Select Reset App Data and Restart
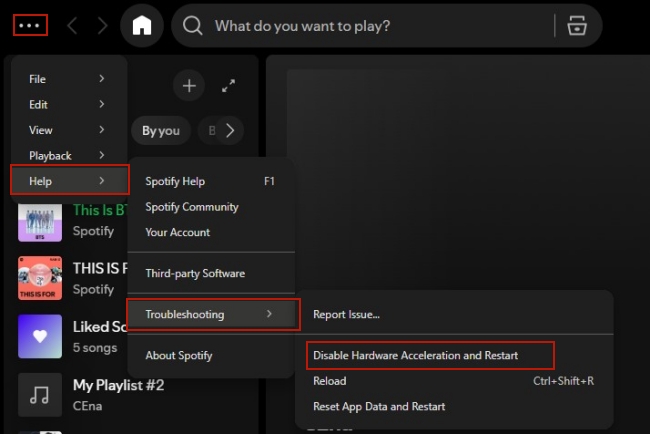 click(454, 406)
